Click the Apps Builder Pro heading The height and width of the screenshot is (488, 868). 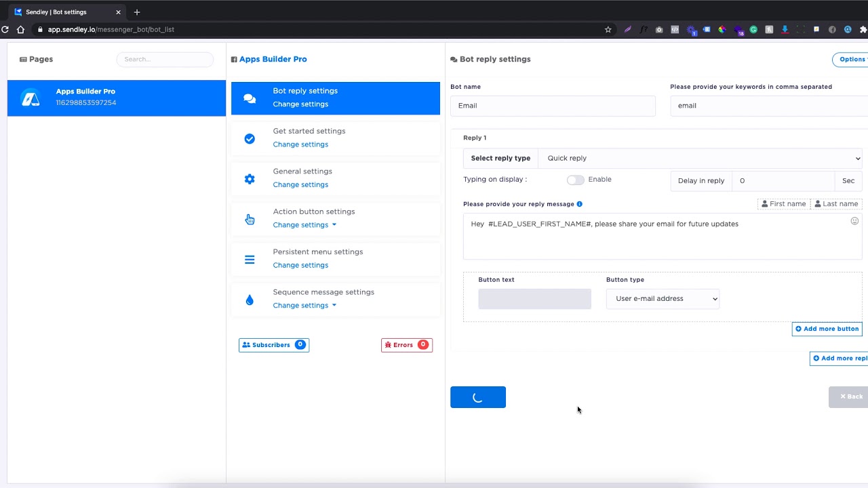click(273, 60)
